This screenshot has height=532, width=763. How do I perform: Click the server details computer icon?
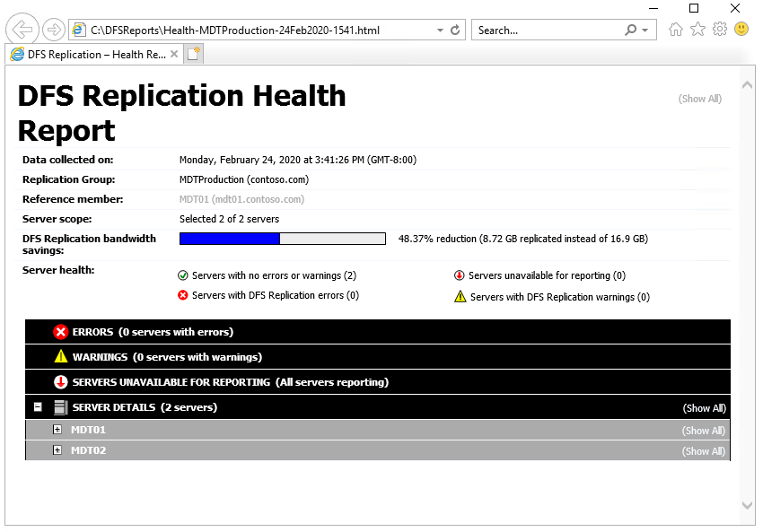point(60,406)
